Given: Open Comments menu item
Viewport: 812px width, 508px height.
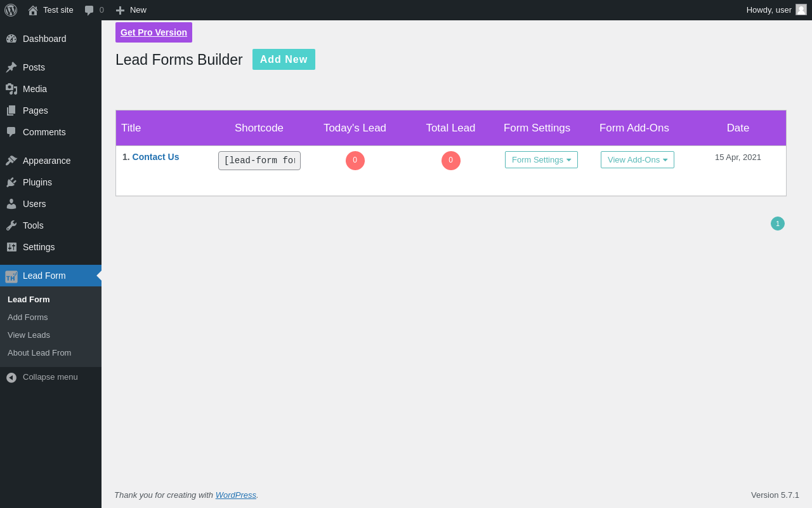Looking at the screenshot, I should coord(51,132).
